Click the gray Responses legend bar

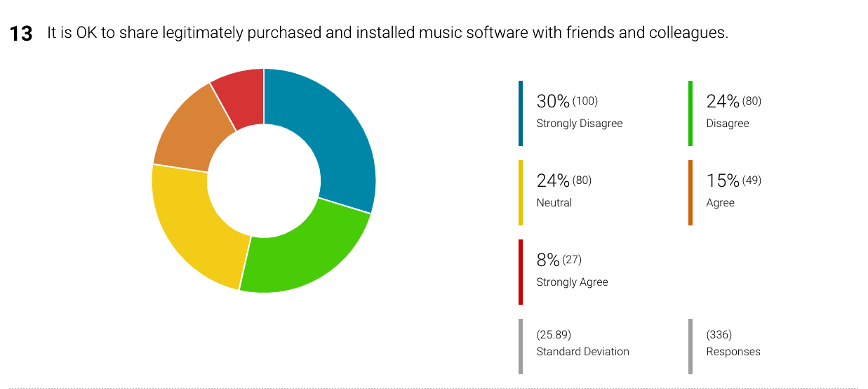(x=690, y=346)
